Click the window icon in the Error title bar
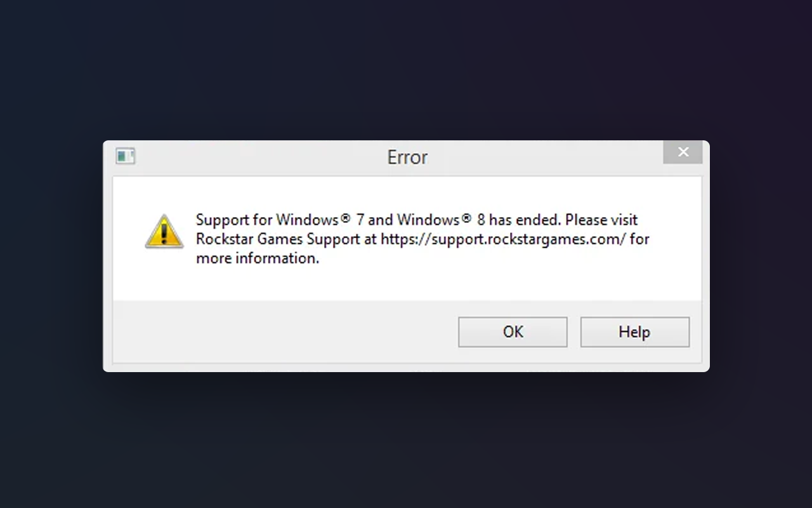The image size is (812, 508). pyautogui.click(x=126, y=156)
